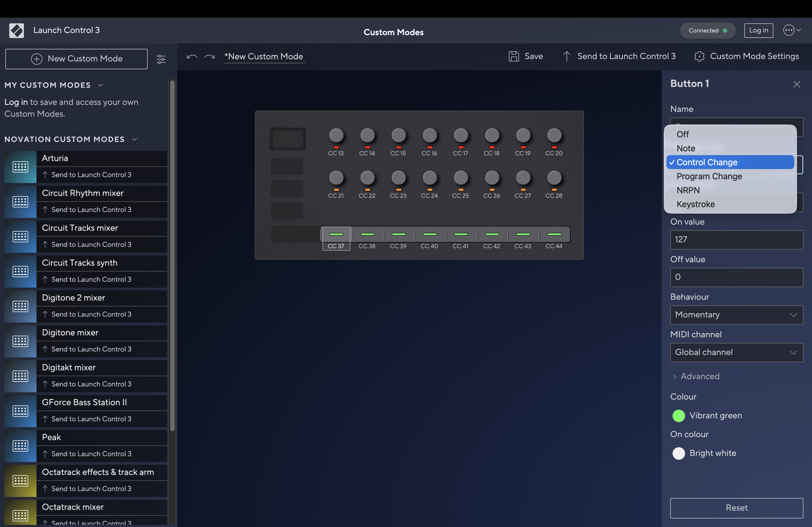
Task: Click the Circuit Rhythm mixer thumbnail icon
Action: pos(20,202)
